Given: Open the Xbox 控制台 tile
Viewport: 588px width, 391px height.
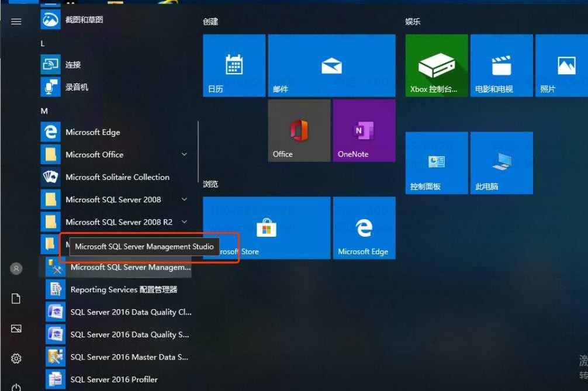Looking at the screenshot, I should point(437,65).
